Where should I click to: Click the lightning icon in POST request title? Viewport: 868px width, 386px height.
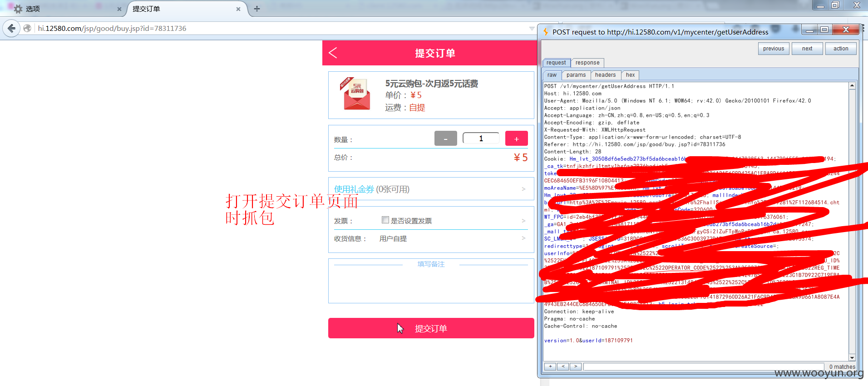click(546, 32)
